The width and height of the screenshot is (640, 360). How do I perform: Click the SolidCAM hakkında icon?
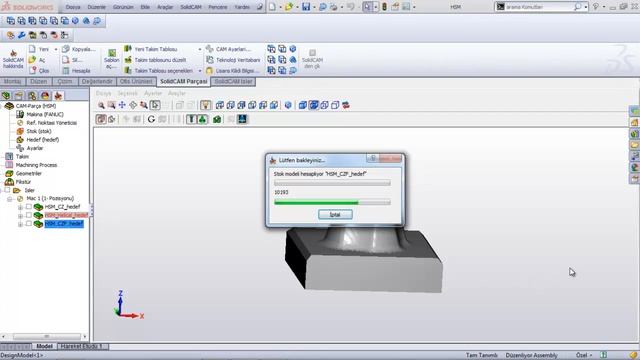[13, 59]
